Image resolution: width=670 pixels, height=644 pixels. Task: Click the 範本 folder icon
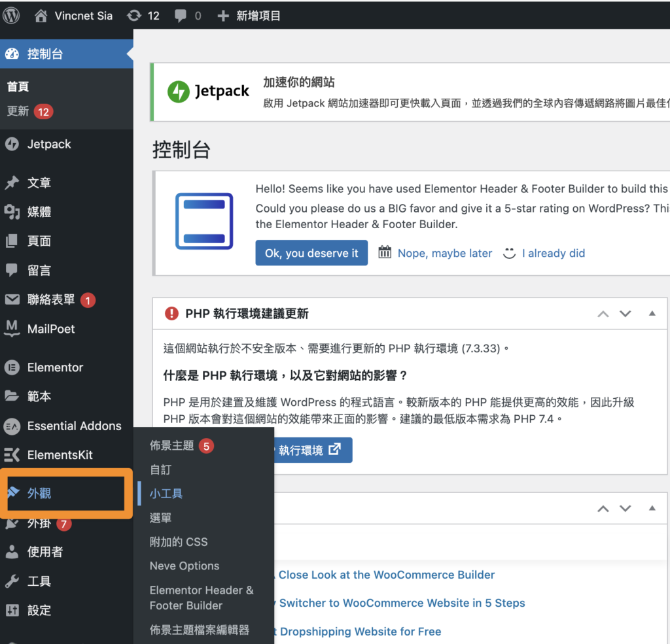12,396
